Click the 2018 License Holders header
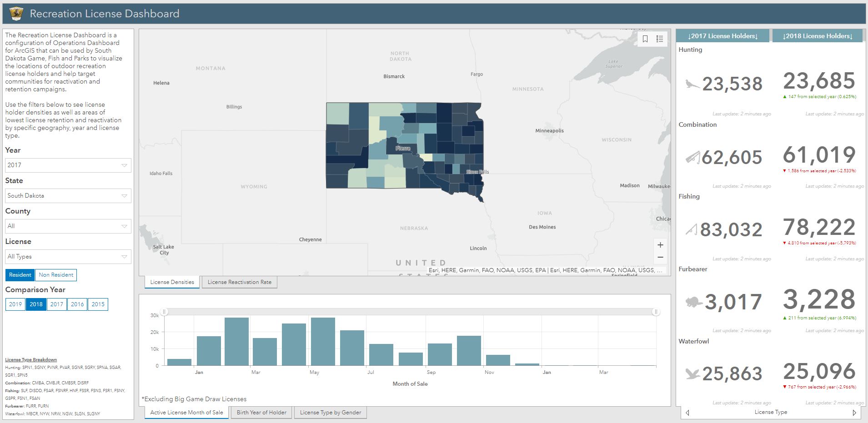 [x=817, y=36]
